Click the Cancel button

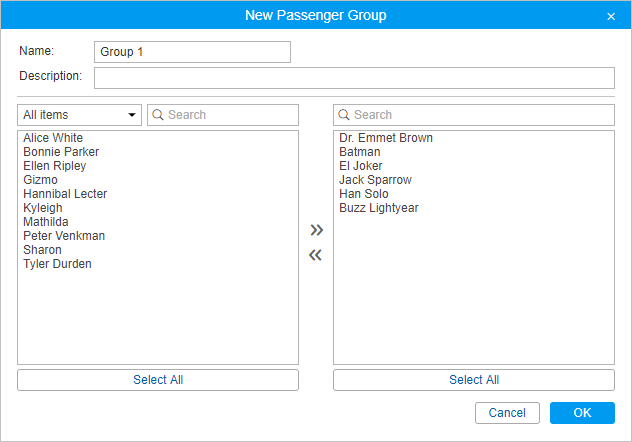click(x=507, y=413)
